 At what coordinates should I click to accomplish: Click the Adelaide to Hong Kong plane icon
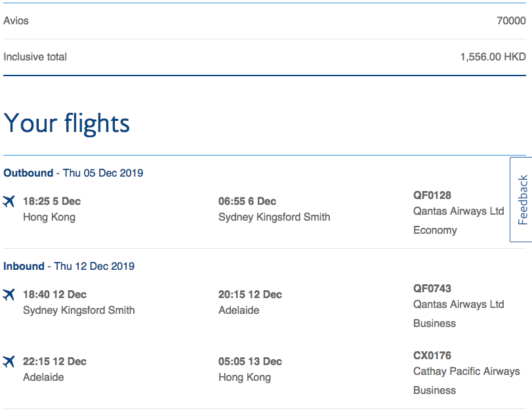click(x=9, y=361)
